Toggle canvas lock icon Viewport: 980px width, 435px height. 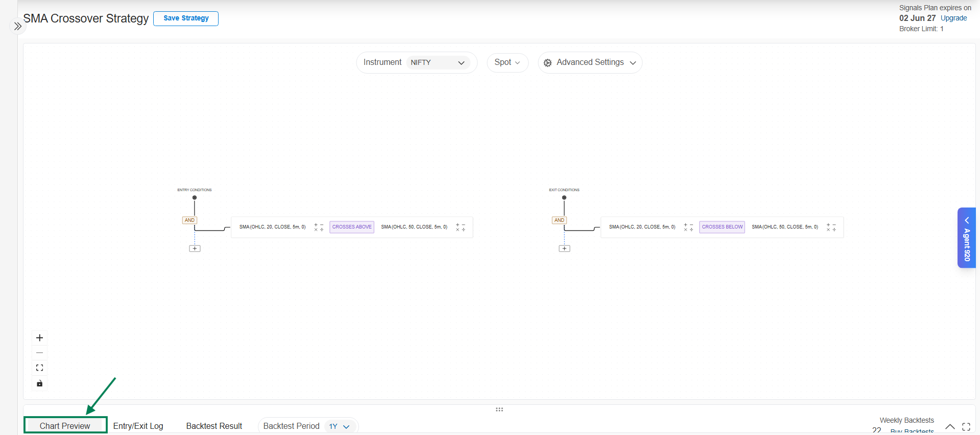point(39,383)
